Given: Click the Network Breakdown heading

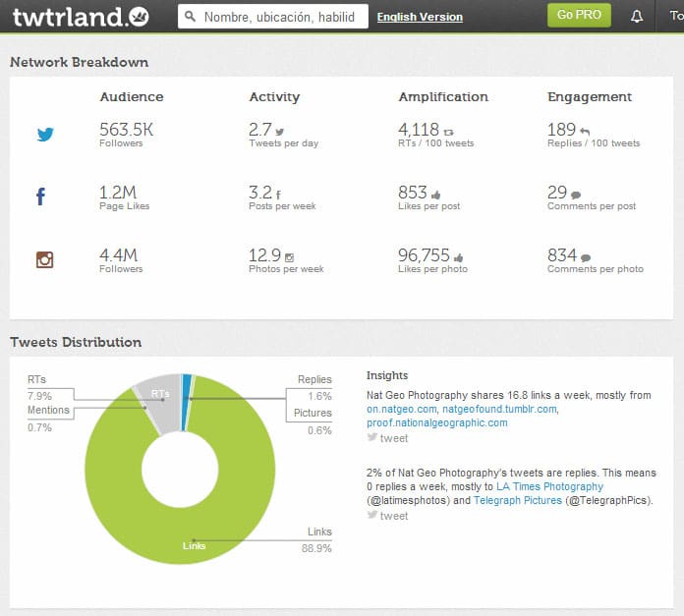Looking at the screenshot, I should pos(79,62).
